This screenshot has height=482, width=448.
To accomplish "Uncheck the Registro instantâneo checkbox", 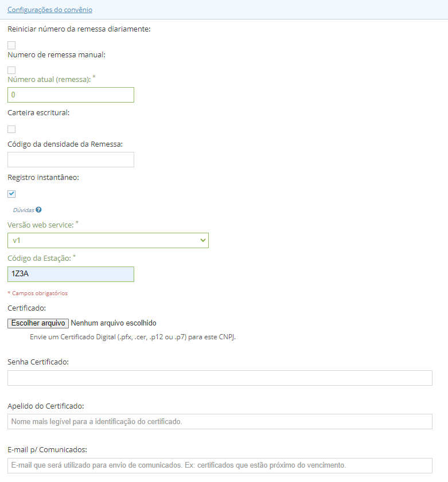I will click(x=11, y=194).
